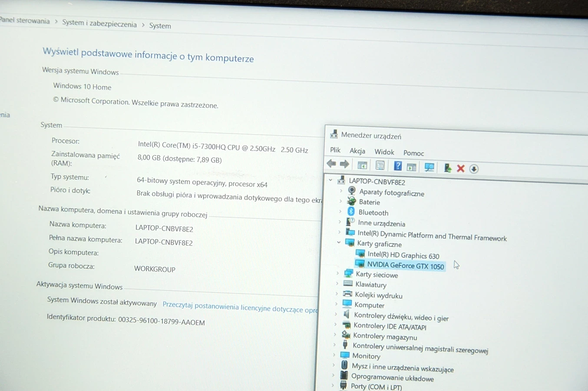588x391 pixels.
Task: Expand the Klawiatury category arrow
Action: click(x=337, y=283)
